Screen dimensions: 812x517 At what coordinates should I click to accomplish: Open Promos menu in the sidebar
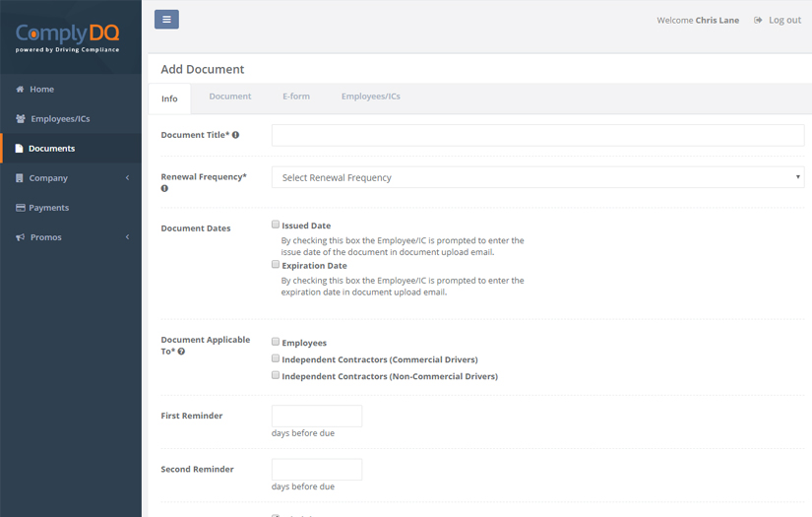[71, 236]
